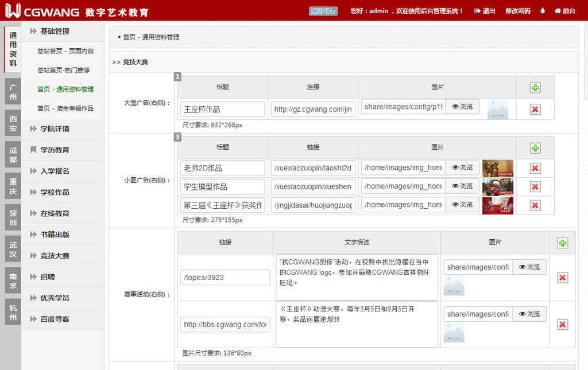
Task: Browse an image for the 学生模型作品 row
Action: click(x=462, y=186)
